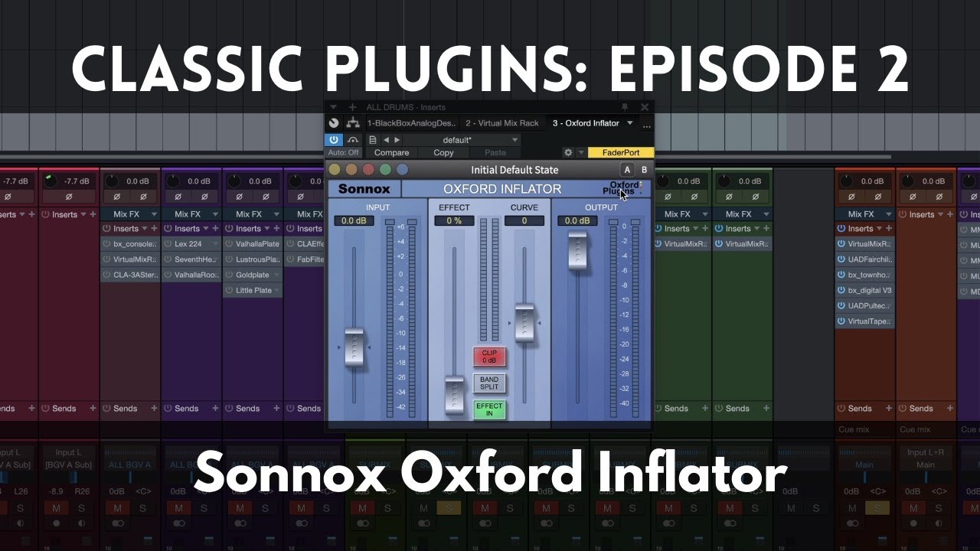Open the preset file icon menu
The width and height of the screenshot is (980, 551).
click(x=373, y=140)
